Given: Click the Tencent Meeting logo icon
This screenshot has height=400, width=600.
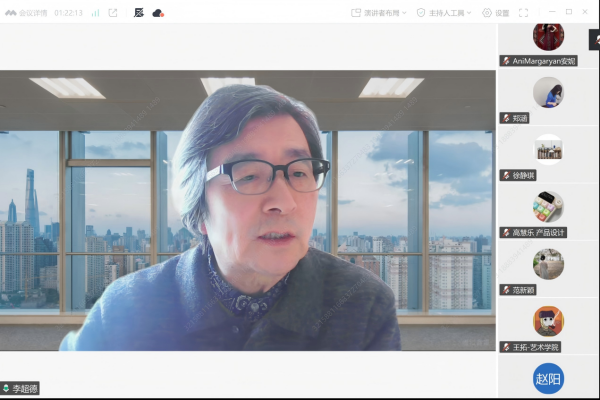Looking at the screenshot, I should [10, 13].
